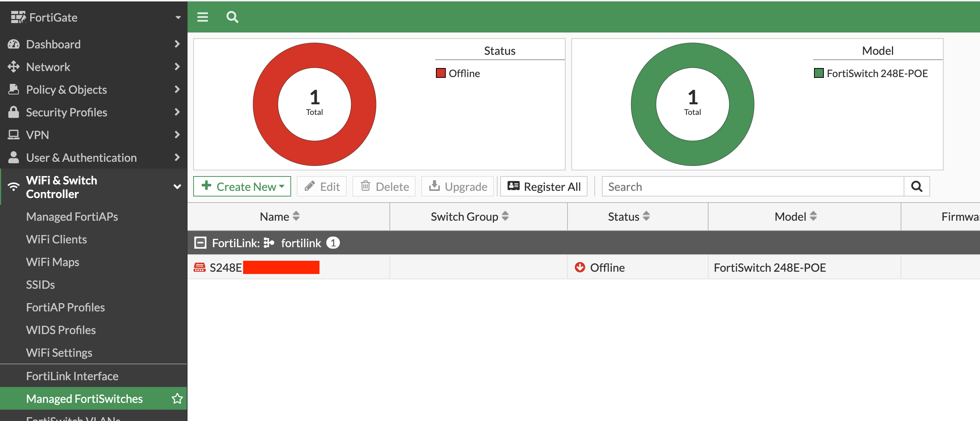The width and height of the screenshot is (980, 421).
Task: Open the global search magnifier in green header
Action: 232,17
